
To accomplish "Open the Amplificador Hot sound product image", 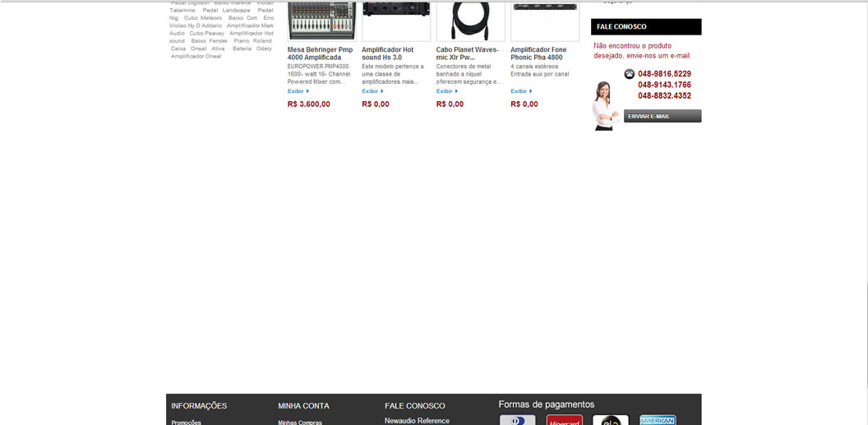I will [x=396, y=21].
